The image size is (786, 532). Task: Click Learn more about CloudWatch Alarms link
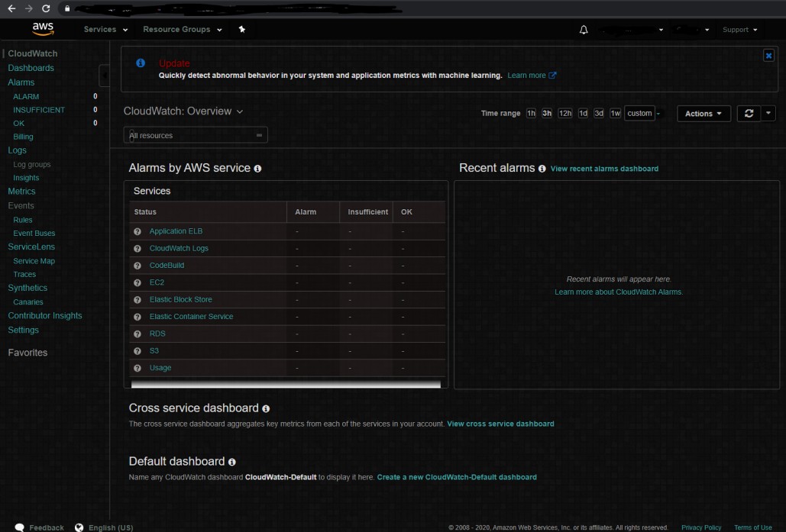click(619, 292)
